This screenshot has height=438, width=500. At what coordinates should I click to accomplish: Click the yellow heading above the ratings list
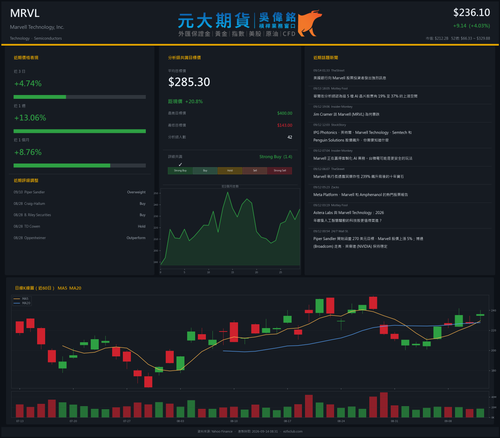coord(26,180)
